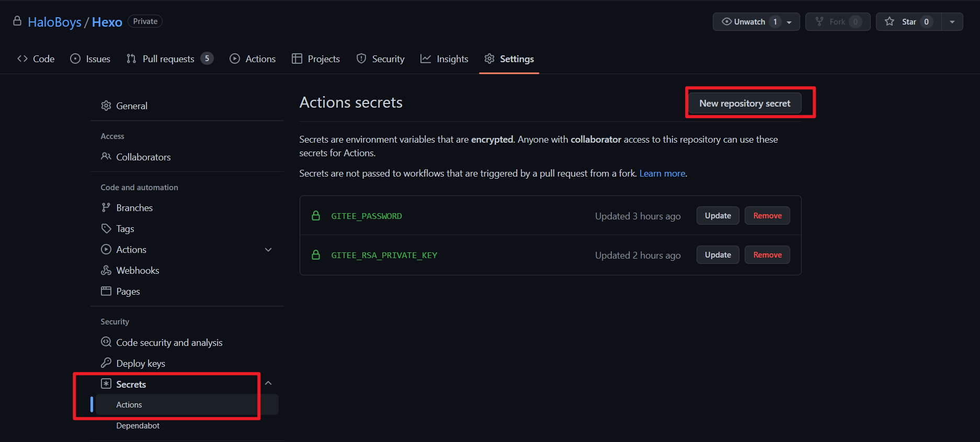Screen dimensions: 980x442
Task: Click the Code security and analysis icon
Action: click(106, 342)
